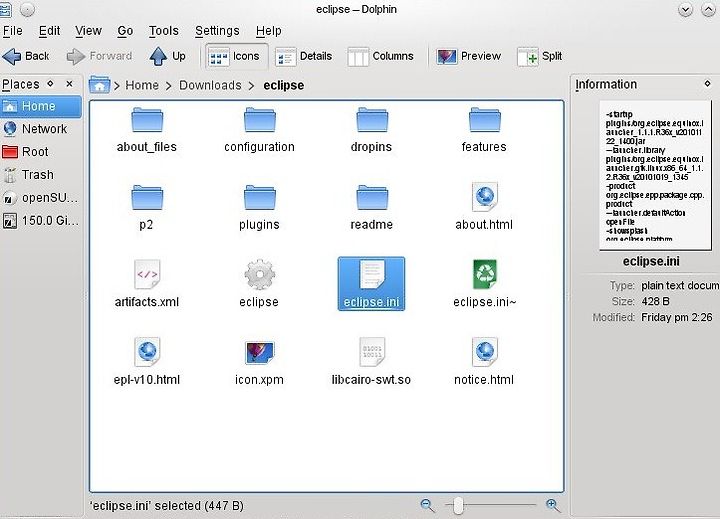The height and width of the screenshot is (519, 720).
Task: Click the eclipse.ini name in Information panel
Action: [x=651, y=261]
